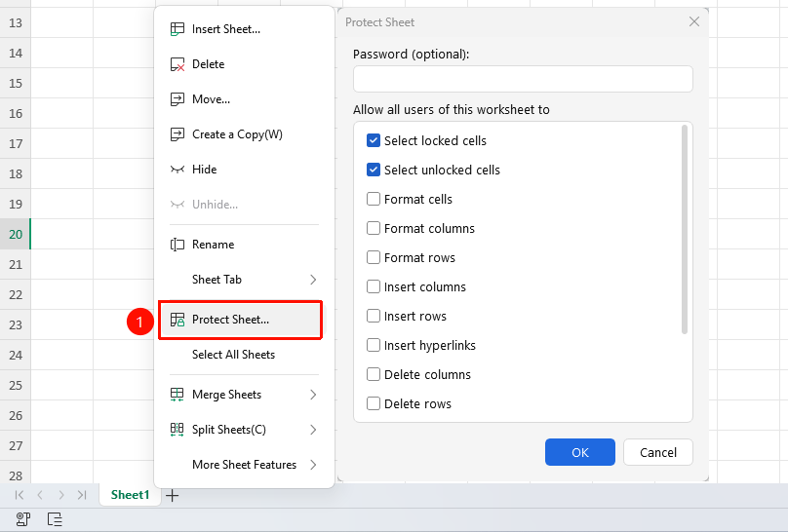Uncheck Select locked cells

point(374,140)
